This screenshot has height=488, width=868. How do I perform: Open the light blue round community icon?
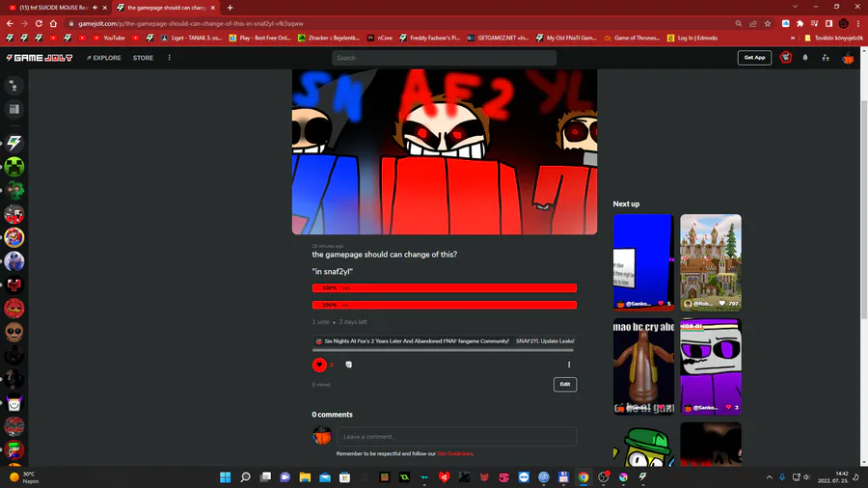click(x=14, y=261)
